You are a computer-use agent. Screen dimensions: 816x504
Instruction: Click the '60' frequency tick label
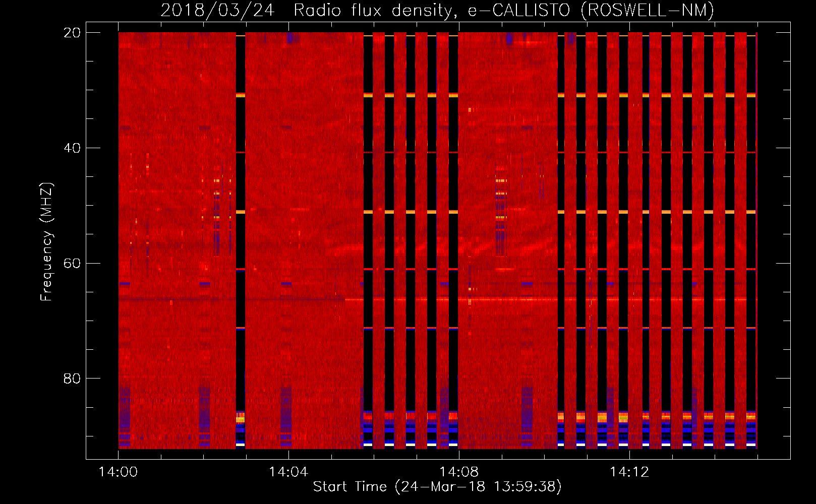click(x=72, y=264)
